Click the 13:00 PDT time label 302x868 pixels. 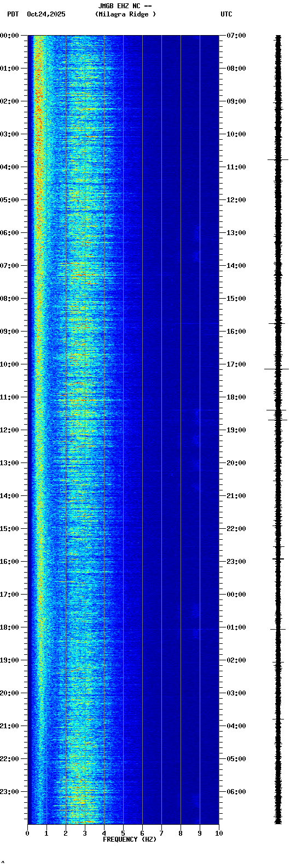[9, 463]
